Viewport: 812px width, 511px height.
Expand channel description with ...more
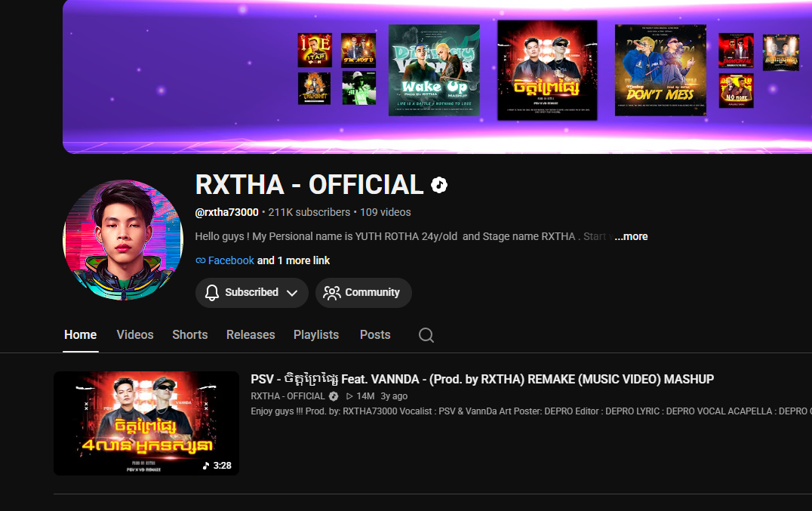[631, 236]
